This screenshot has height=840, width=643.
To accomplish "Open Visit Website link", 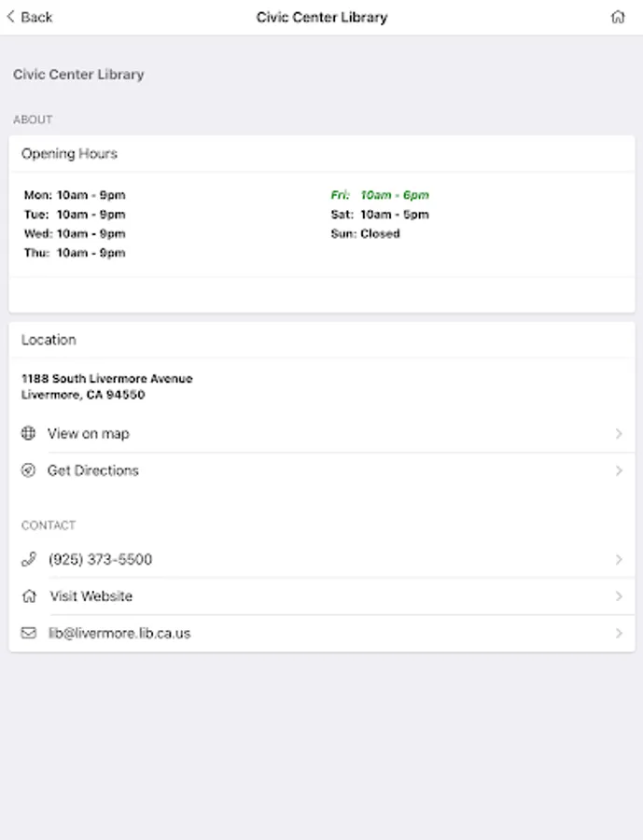I will (x=91, y=595).
